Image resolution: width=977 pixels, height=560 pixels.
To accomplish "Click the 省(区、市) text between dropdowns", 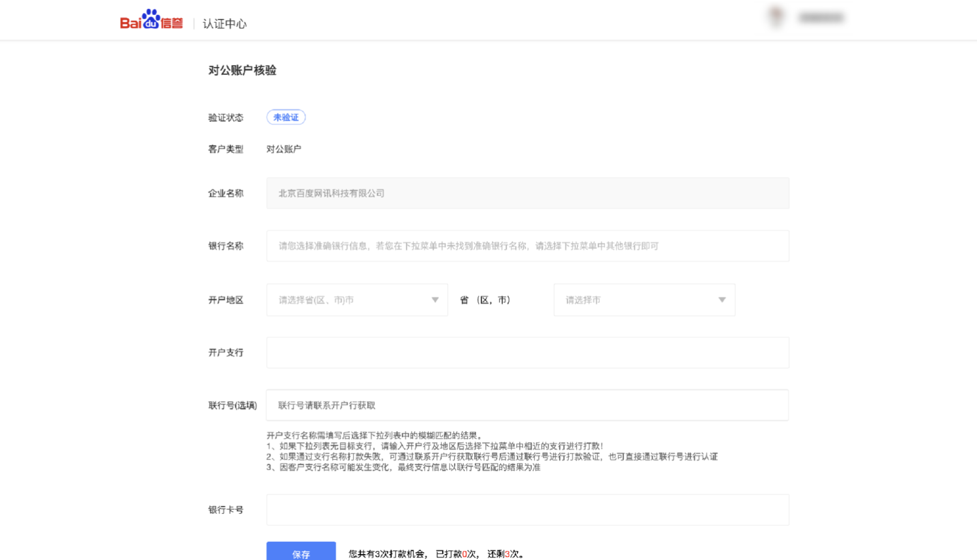I will tap(485, 300).
